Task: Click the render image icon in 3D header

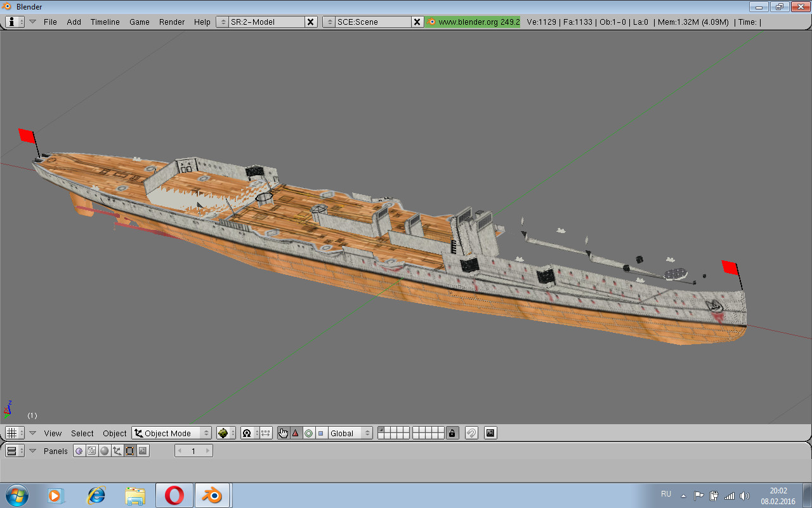Action: pyautogui.click(x=490, y=433)
